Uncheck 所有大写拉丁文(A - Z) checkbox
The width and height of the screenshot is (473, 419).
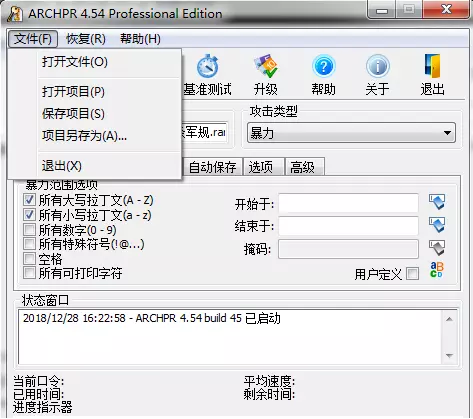click(29, 200)
